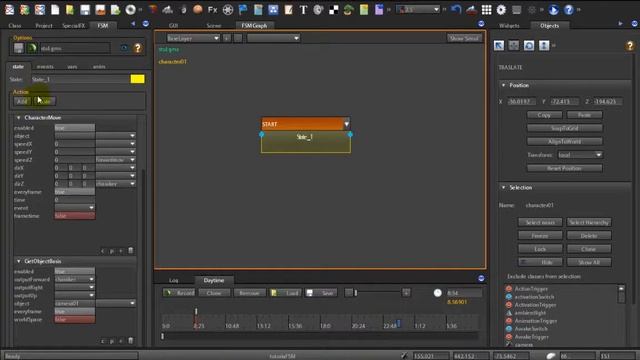Click the trash icon under GetObjectBasis action
Image resolution: width=640 pixels, height=360 pixels.
pyautogui.click(x=131, y=340)
